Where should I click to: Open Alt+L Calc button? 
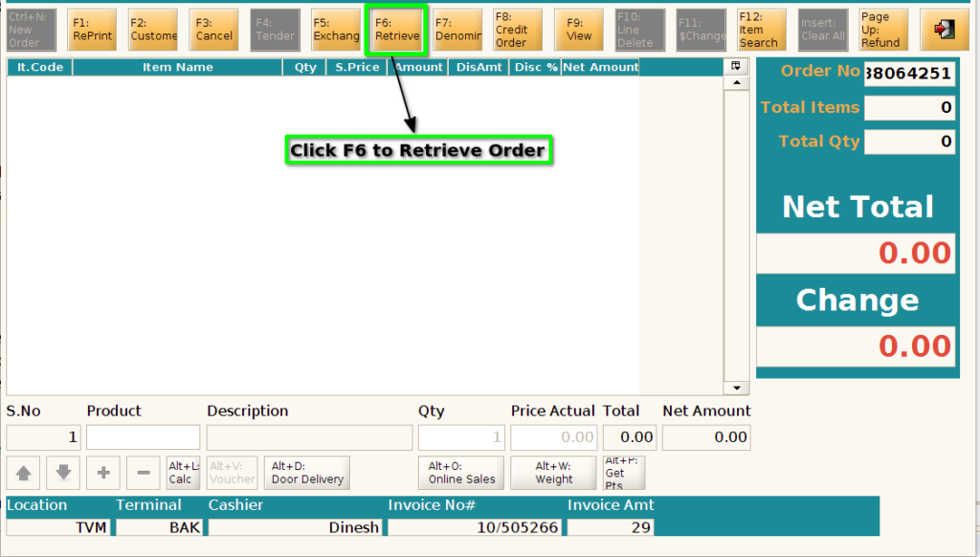coord(183,473)
